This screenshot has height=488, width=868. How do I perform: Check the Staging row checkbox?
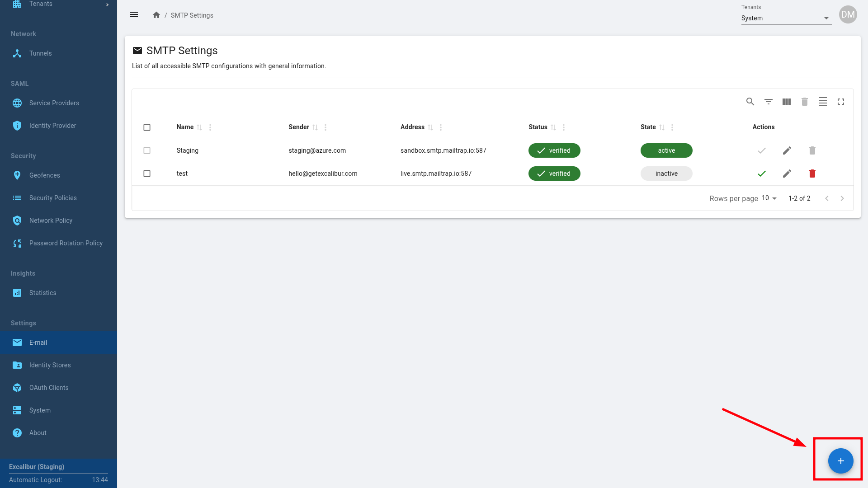coord(147,150)
